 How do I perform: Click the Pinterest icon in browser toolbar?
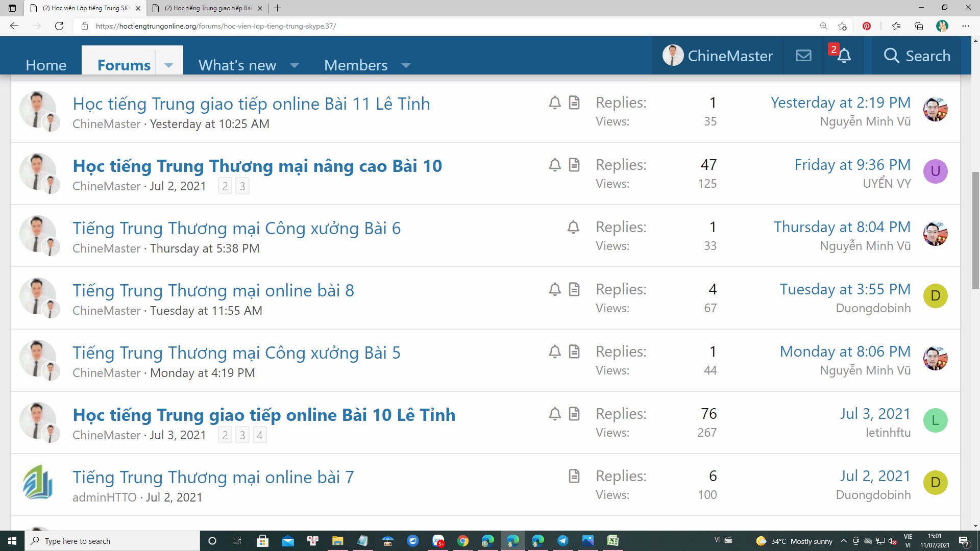click(x=867, y=26)
